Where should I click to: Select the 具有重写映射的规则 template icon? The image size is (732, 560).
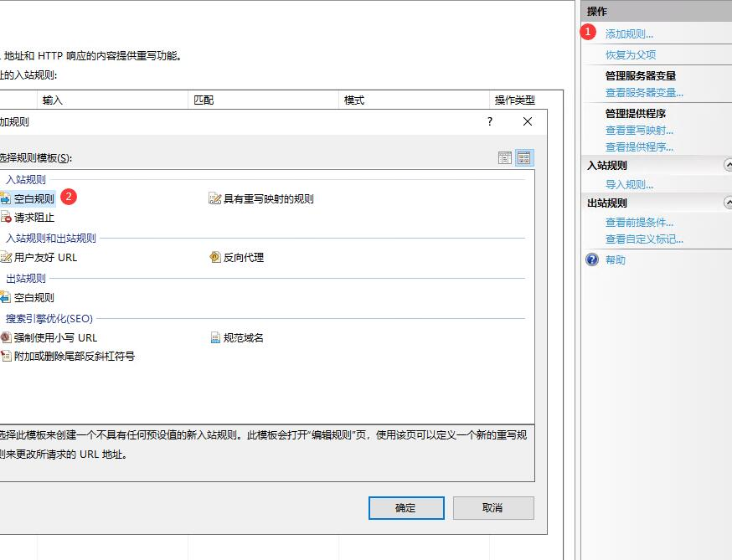tap(214, 198)
